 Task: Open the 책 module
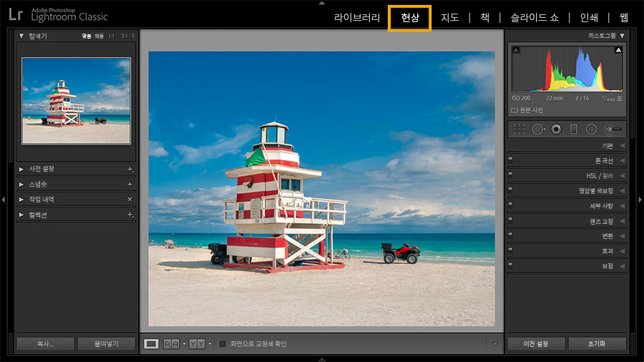[x=485, y=17]
